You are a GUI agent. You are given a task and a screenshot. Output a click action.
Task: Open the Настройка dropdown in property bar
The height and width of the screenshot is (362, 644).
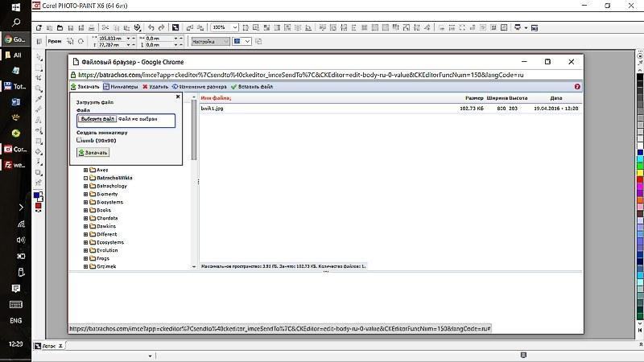[x=210, y=42]
